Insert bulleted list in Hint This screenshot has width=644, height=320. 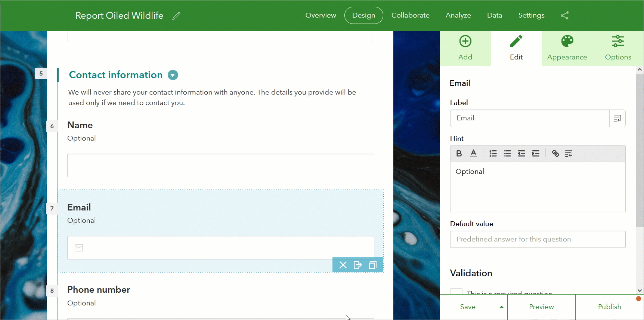coord(507,153)
